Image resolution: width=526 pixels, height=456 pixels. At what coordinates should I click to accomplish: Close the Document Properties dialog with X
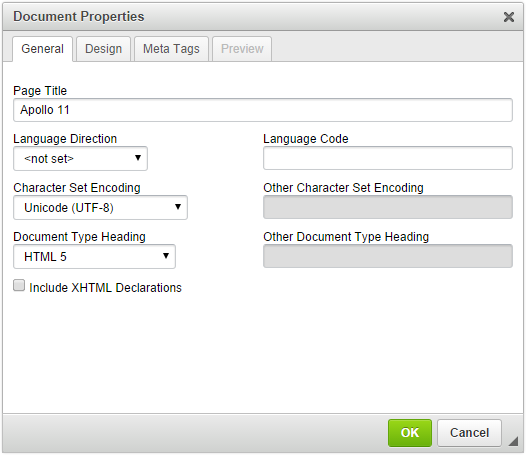tap(509, 17)
